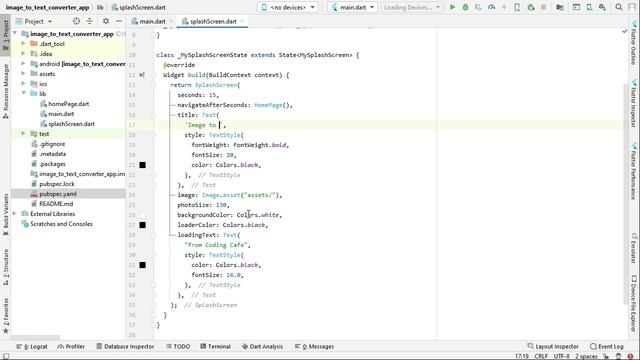Start debugging with the green bug icon
The width and height of the screenshot is (640, 360).
coord(465,7)
